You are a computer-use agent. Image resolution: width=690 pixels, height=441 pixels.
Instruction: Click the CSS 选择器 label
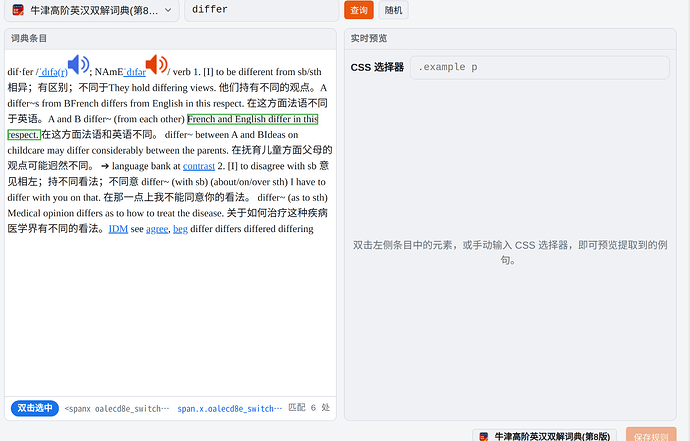377,67
